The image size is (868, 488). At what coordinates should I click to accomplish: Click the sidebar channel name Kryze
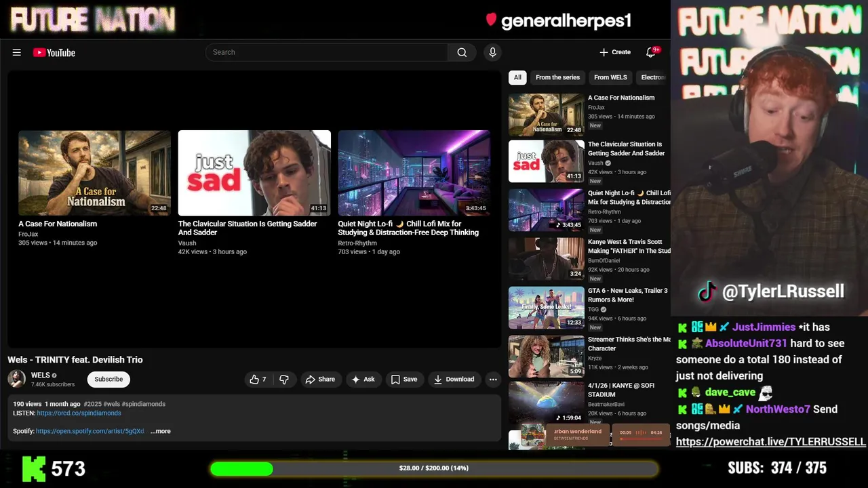pos(595,358)
